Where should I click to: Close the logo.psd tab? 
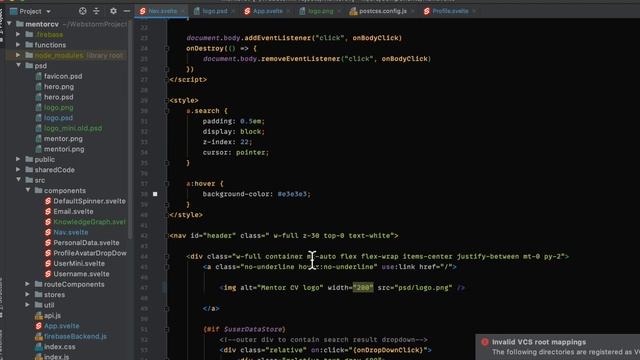pos(233,11)
